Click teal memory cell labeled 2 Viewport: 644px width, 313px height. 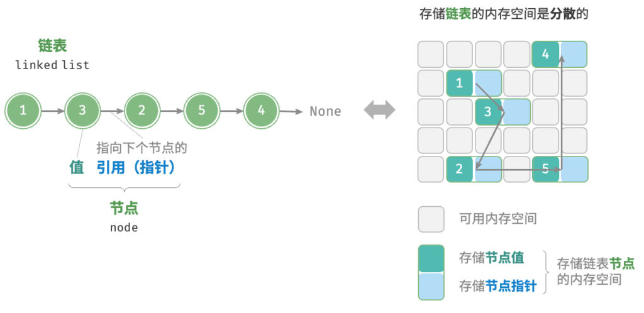(460, 169)
